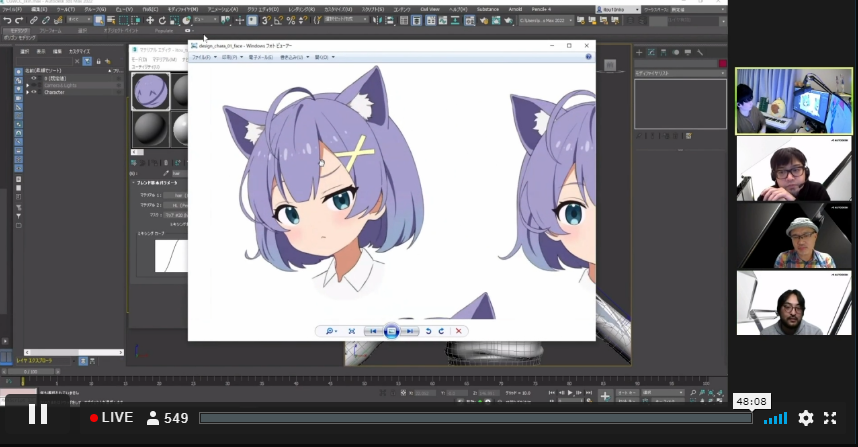Select the Scale transform tool
Screen dimensions: 858x447
point(174,20)
